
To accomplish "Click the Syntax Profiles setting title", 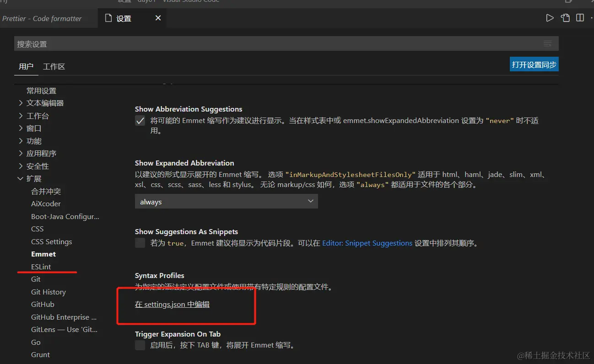I will (160, 276).
